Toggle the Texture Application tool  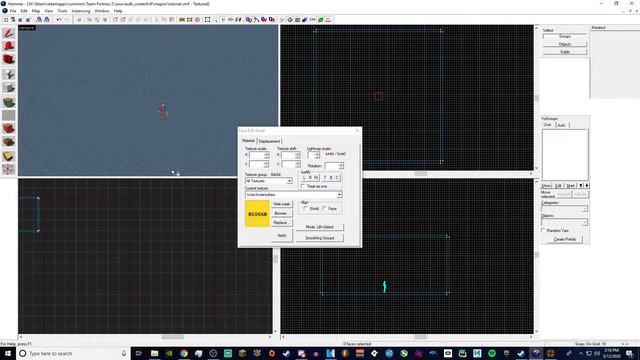click(x=9, y=102)
